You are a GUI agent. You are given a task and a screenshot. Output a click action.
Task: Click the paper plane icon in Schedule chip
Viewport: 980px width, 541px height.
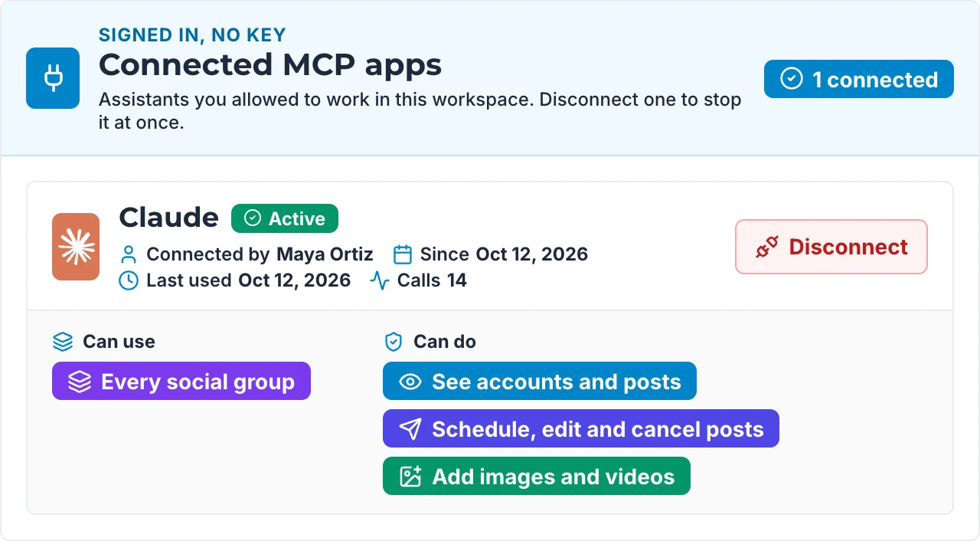[x=411, y=429]
